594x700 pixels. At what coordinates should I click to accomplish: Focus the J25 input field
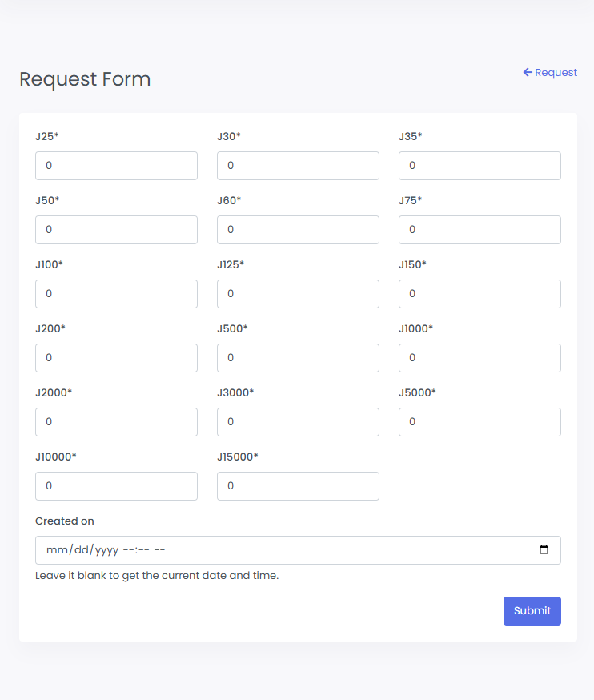(116, 166)
